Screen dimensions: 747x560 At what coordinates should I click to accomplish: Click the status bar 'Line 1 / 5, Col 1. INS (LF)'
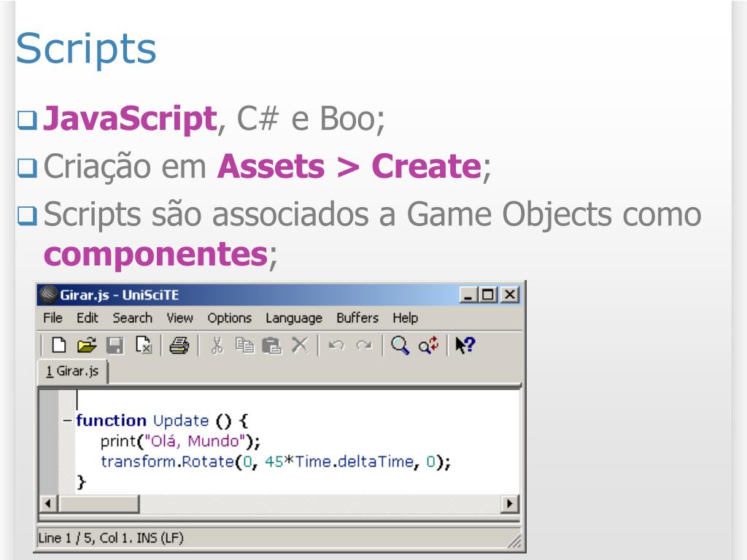click(111, 538)
